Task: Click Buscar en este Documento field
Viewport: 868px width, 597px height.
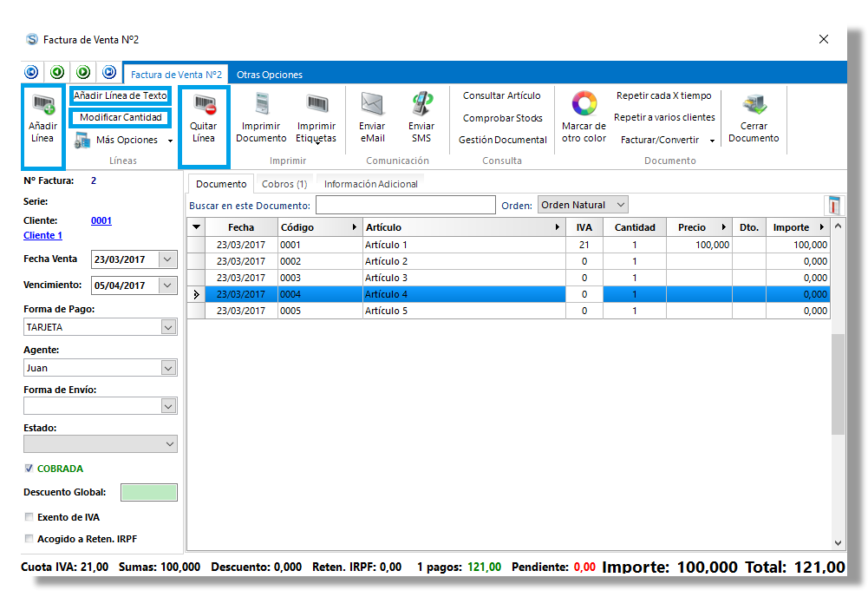Action: click(405, 205)
